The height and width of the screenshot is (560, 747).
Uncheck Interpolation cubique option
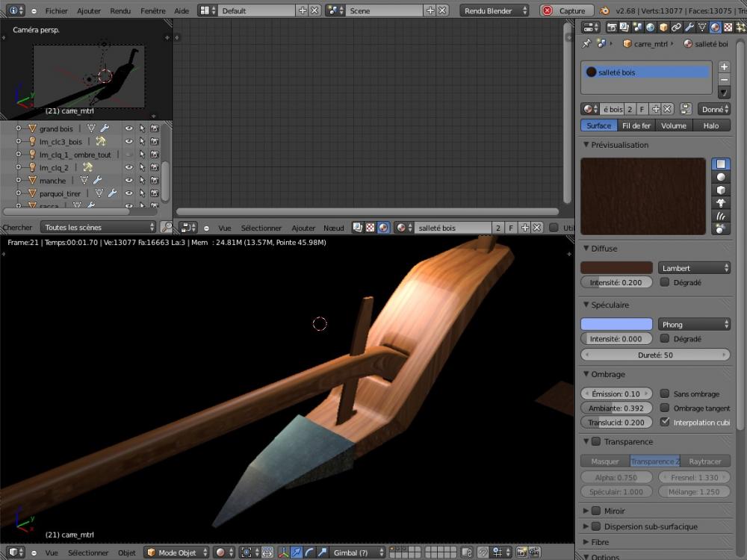point(665,422)
